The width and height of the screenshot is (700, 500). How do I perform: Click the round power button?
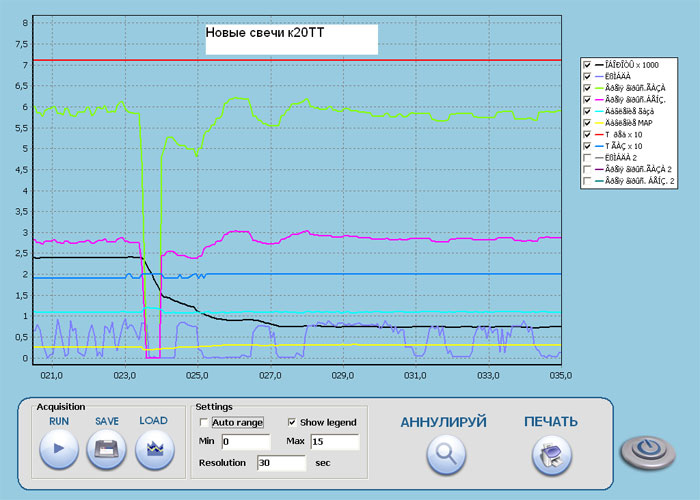click(648, 452)
